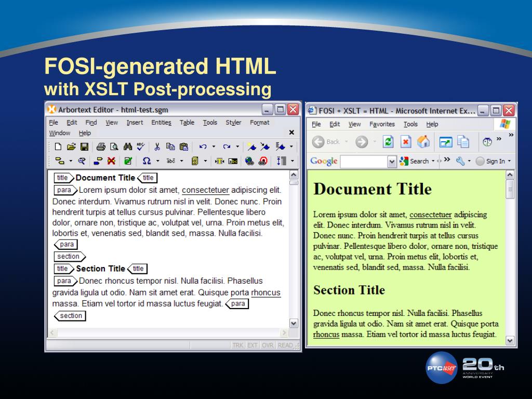Viewport: 532px width, 399px height.
Task: Open the Window menu in Arbortext
Action: pos(60,133)
